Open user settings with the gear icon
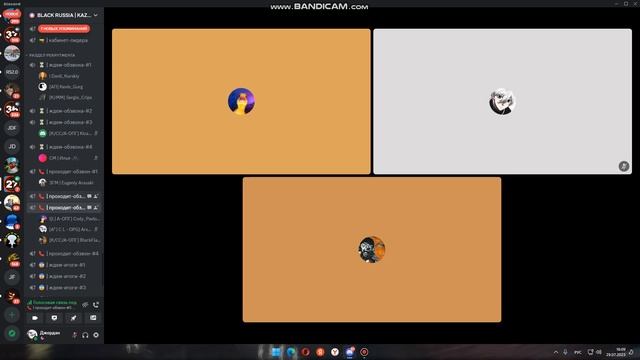The width and height of the screenshot is (640, 360). click(x=96, y=335)
